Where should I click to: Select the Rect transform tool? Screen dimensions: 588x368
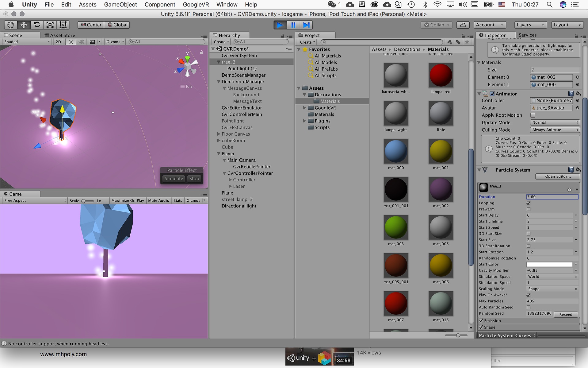(63, 25)
